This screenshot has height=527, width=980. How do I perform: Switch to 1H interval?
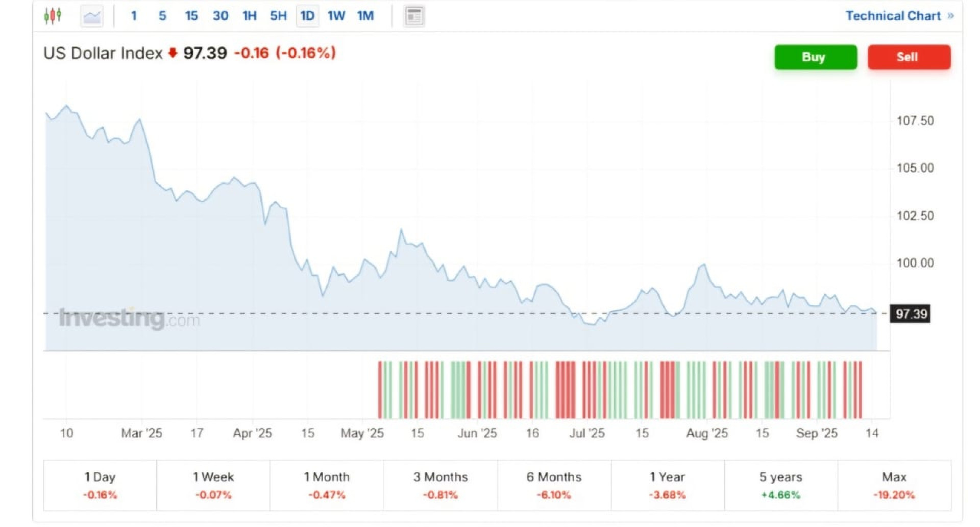249,16
